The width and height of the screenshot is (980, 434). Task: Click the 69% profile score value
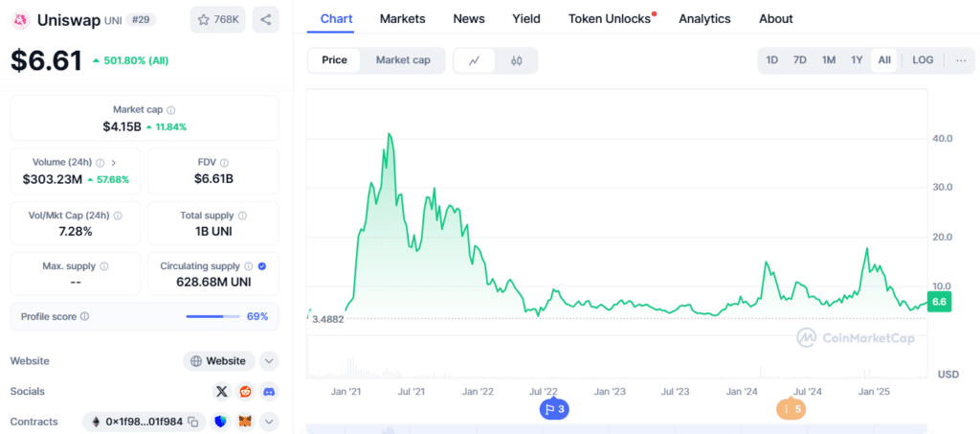click(x=257, y=316)
